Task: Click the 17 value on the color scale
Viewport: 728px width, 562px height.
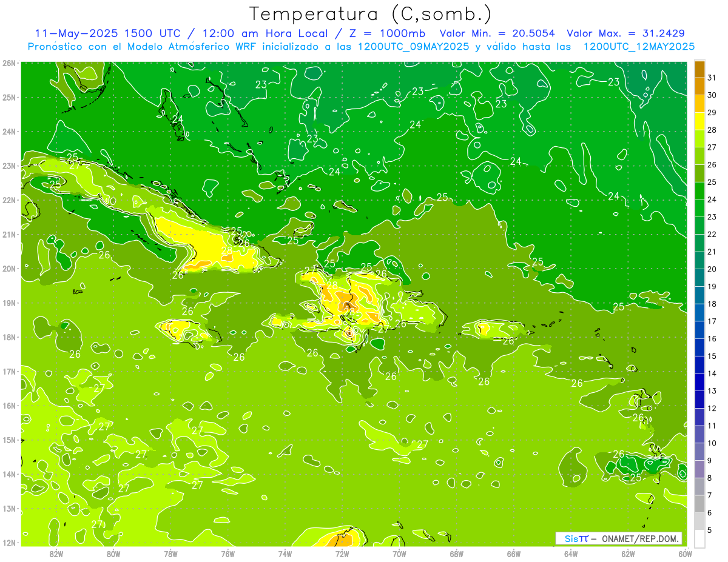Action: (712, 321)
